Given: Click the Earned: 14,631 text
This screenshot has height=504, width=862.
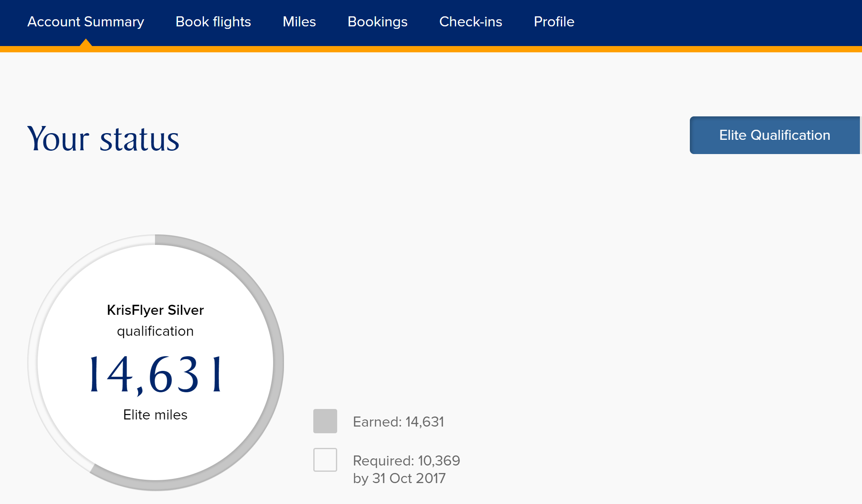Looking at the screenshot, I should point(398,422).
